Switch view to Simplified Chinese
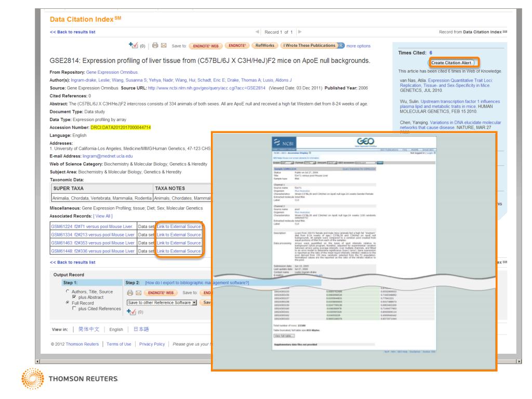This screenshot has height=399, width=532. click(89, 329)
